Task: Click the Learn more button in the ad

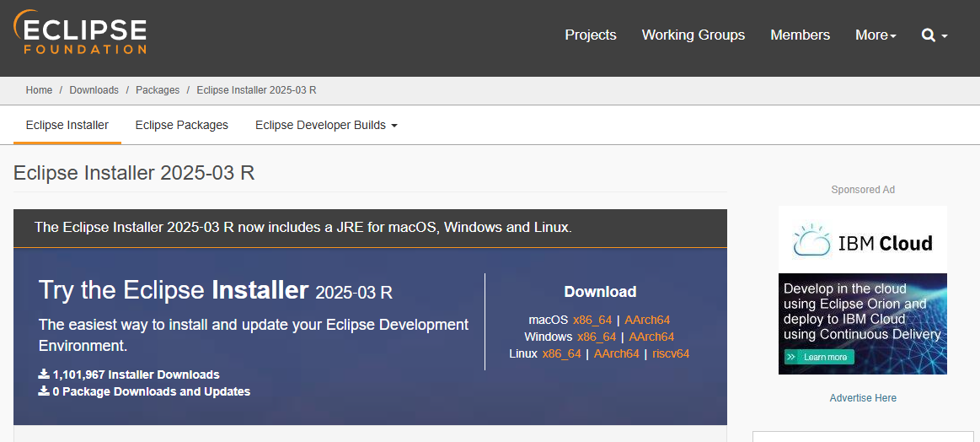Action: pyautogui.click(x=819, y=357)
